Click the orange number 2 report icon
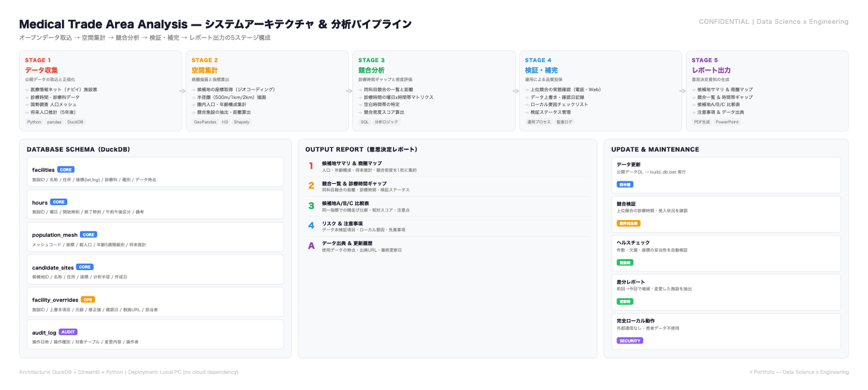Viewport: 868px width, 390px height. pos(311,186)
